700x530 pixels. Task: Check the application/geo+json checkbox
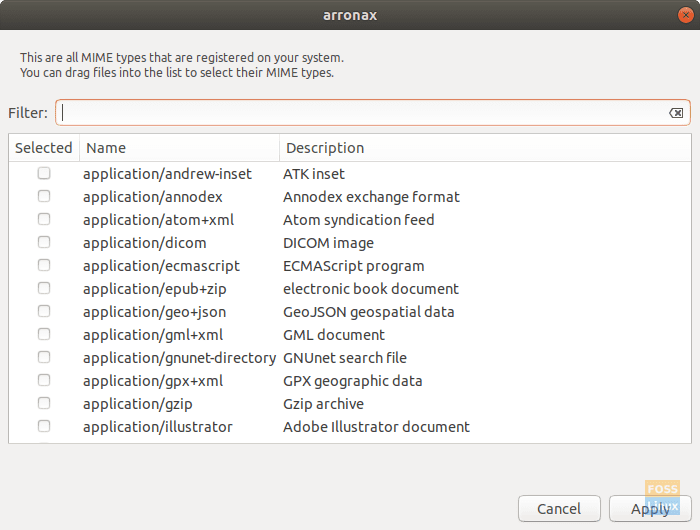pyautogui.click(x=44, y=312)
